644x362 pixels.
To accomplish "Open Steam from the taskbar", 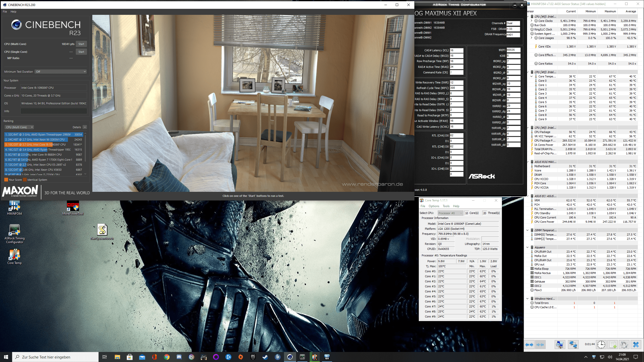I will pyautogui.click(x=265, y=357).
